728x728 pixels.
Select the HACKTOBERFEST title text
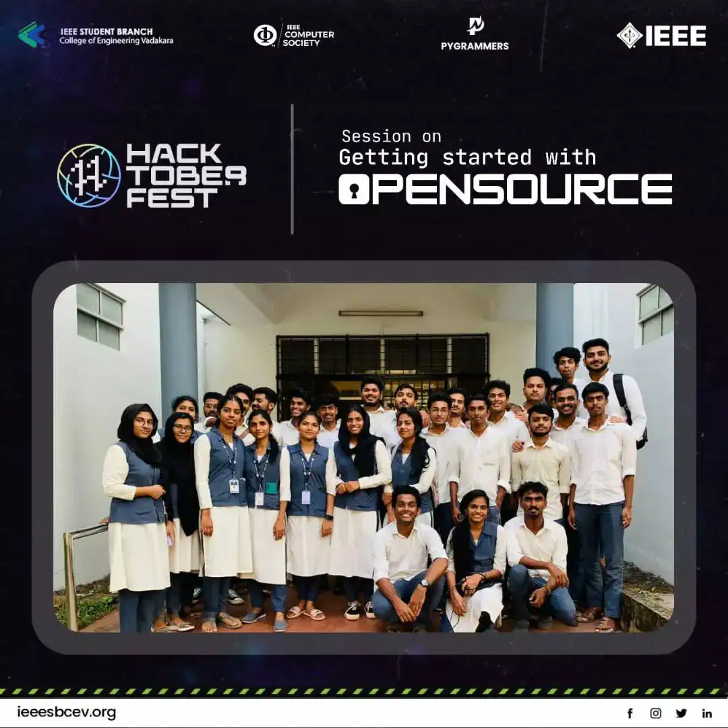[185, 176]
